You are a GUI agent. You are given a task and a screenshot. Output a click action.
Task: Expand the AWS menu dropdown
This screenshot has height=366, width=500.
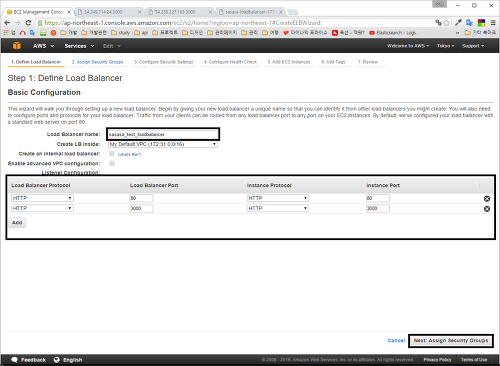tap(43, 46)
